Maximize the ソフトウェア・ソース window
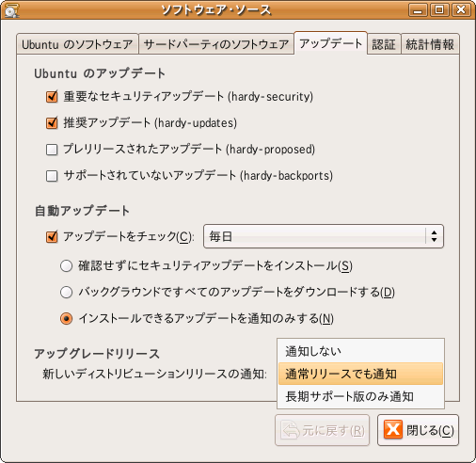The width and height of the screenshot is (476, 463). [x=439, y=10]
